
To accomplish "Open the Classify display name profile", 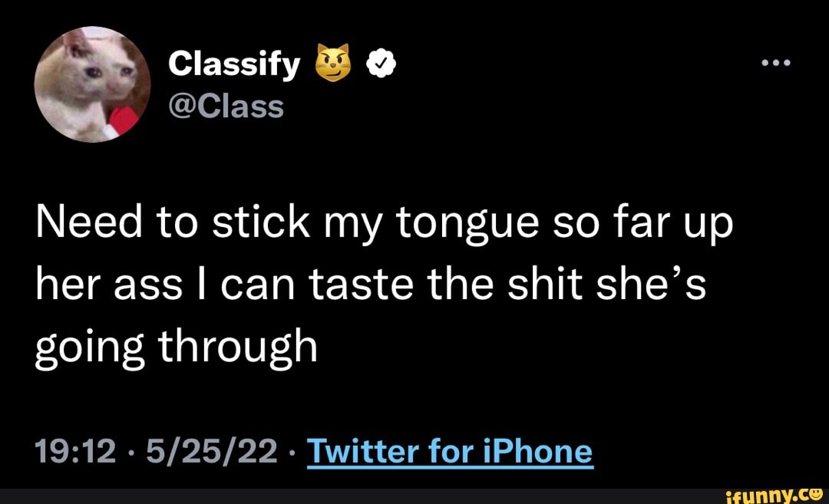I will pos(233,66).
